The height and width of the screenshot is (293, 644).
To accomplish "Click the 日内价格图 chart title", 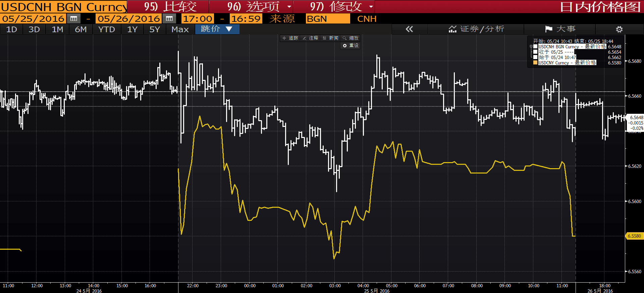I will pyautogui.click(x=600, y=7).
